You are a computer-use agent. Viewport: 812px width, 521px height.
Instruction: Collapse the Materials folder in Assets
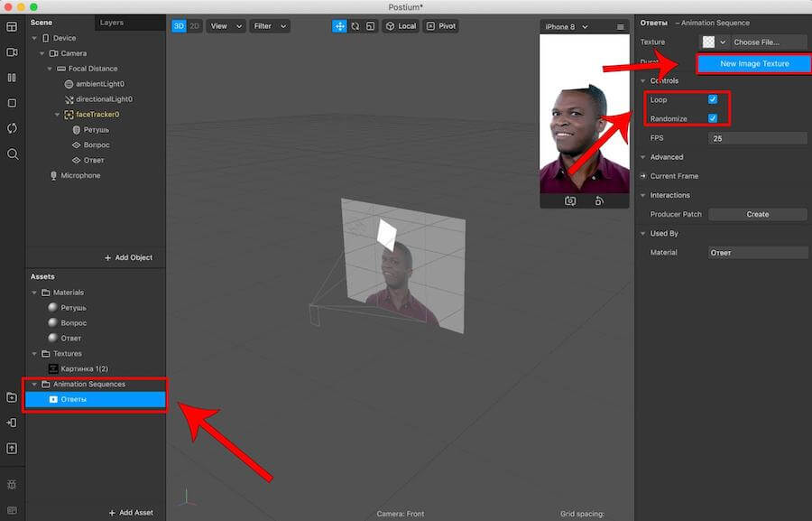[x=34, y=293]
